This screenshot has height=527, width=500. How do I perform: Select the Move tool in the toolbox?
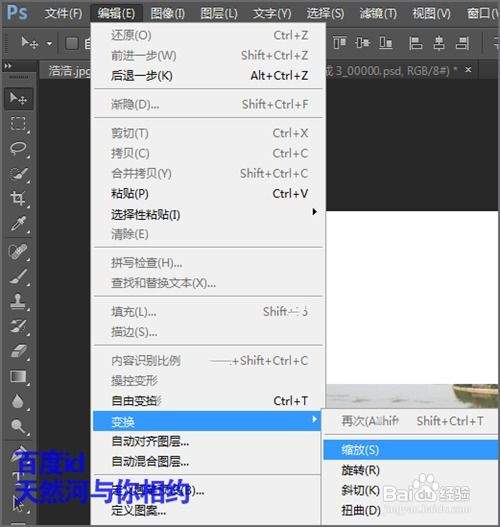coord(18,98)
